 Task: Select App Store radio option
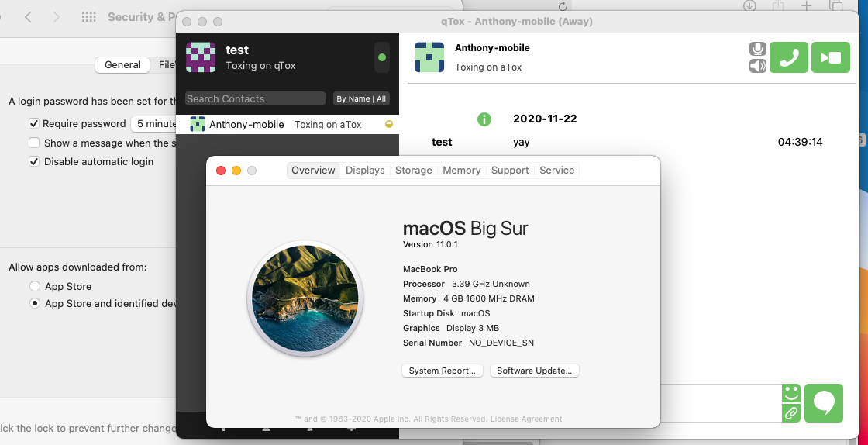(x=35, y=286)
